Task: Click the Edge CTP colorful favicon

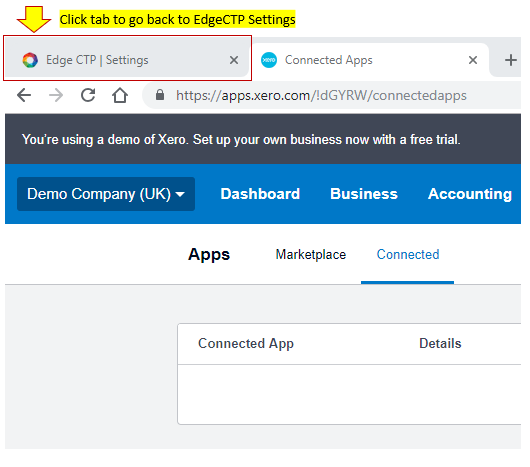Action: click(30, 60)
